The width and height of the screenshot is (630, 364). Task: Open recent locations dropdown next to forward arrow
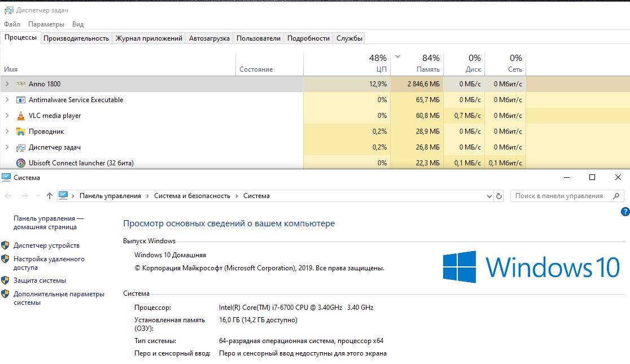coord(38,196)
